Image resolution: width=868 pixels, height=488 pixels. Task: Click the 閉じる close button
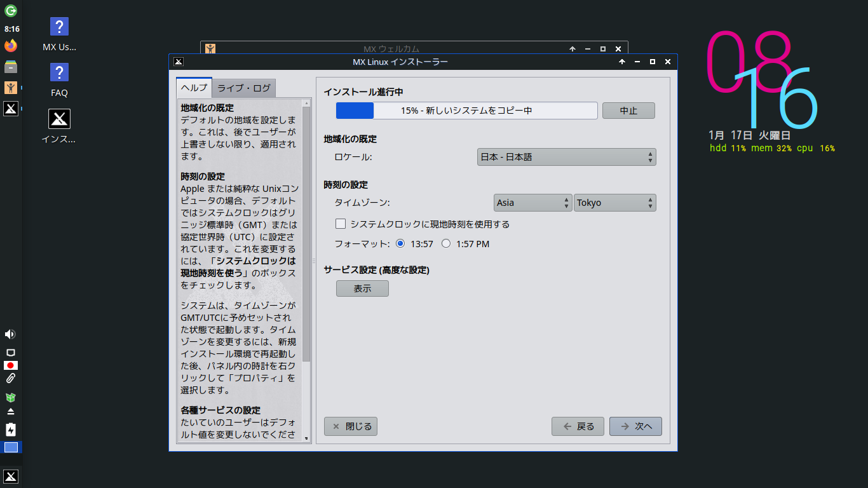351,426
